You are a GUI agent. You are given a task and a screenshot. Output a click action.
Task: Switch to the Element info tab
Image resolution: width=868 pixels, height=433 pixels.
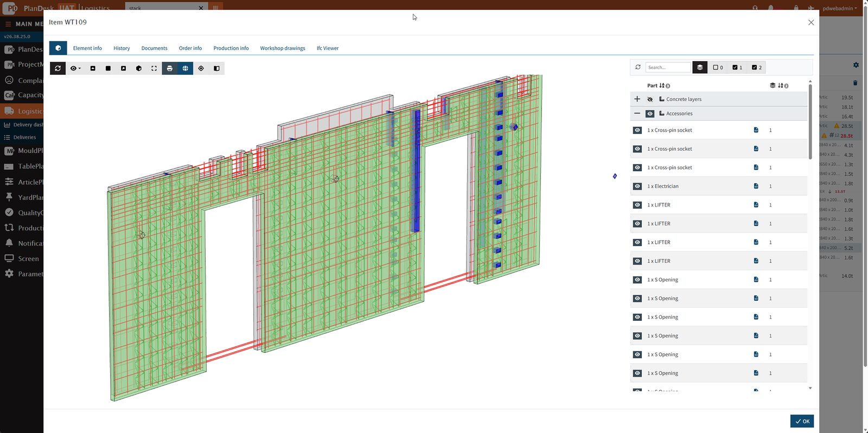pos(87,48)
